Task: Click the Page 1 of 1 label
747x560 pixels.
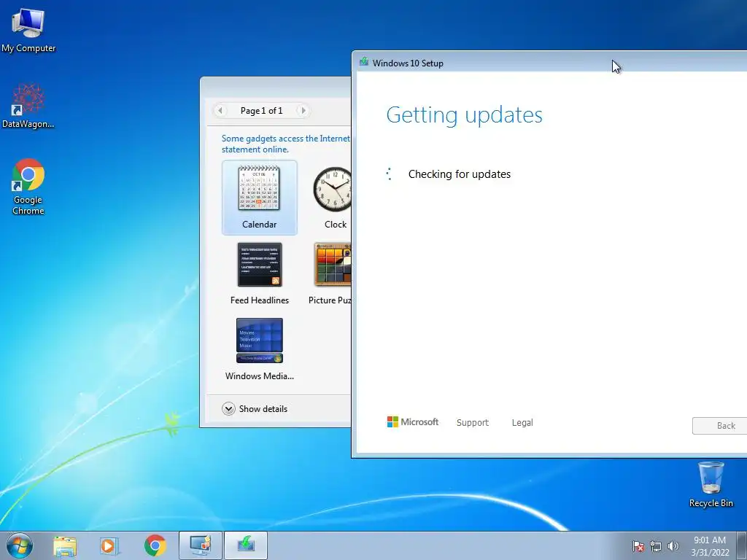Action: pos(262,111)
